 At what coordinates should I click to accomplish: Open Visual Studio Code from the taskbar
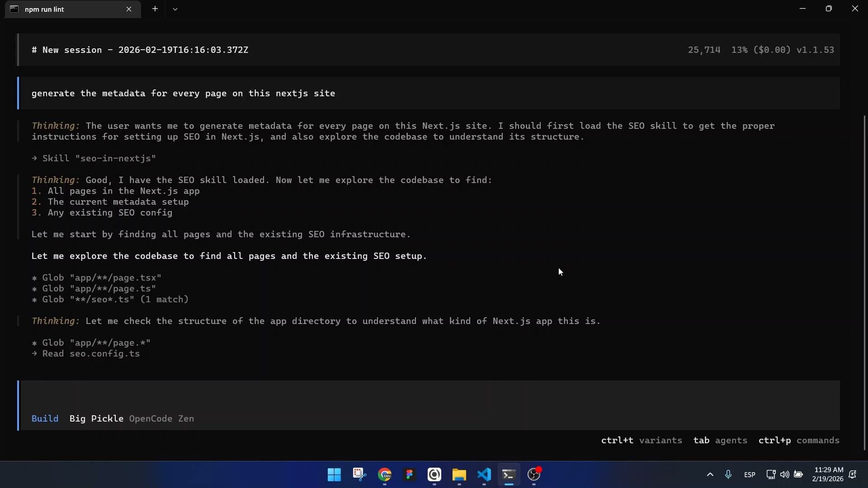484,475
